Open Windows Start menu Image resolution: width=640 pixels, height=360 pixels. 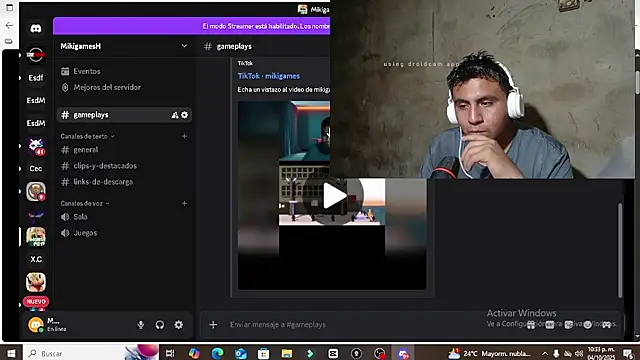(x=11, y=353)
